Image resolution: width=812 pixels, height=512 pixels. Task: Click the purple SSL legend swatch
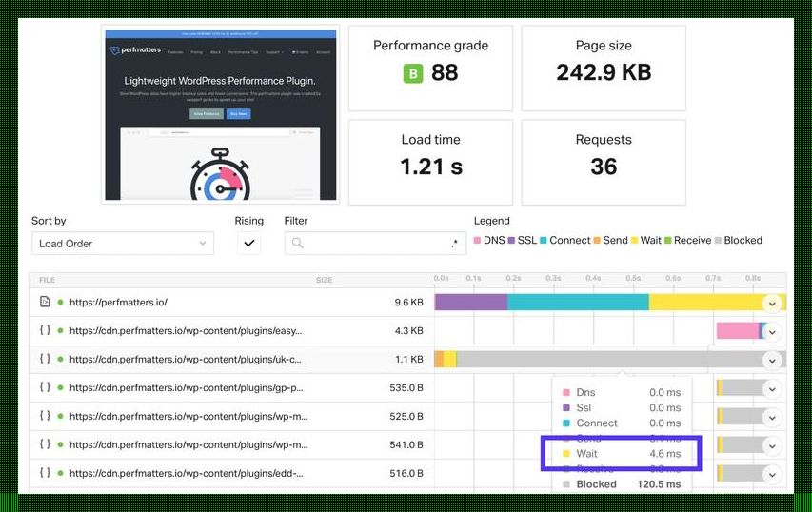pos(511,240)
